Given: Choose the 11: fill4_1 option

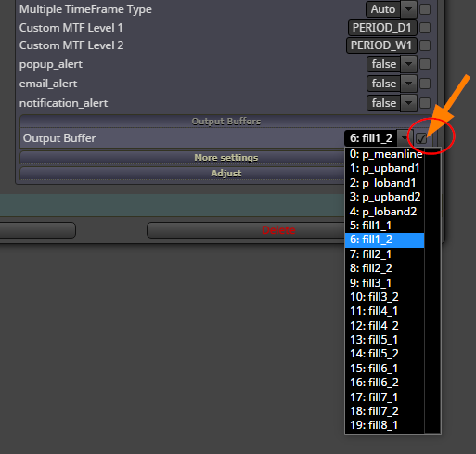Looking at the screenshot, I should 384,311.
